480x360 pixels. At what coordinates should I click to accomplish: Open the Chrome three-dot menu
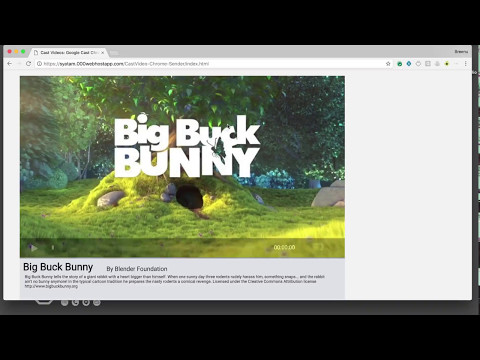click(x=466, y=64)
